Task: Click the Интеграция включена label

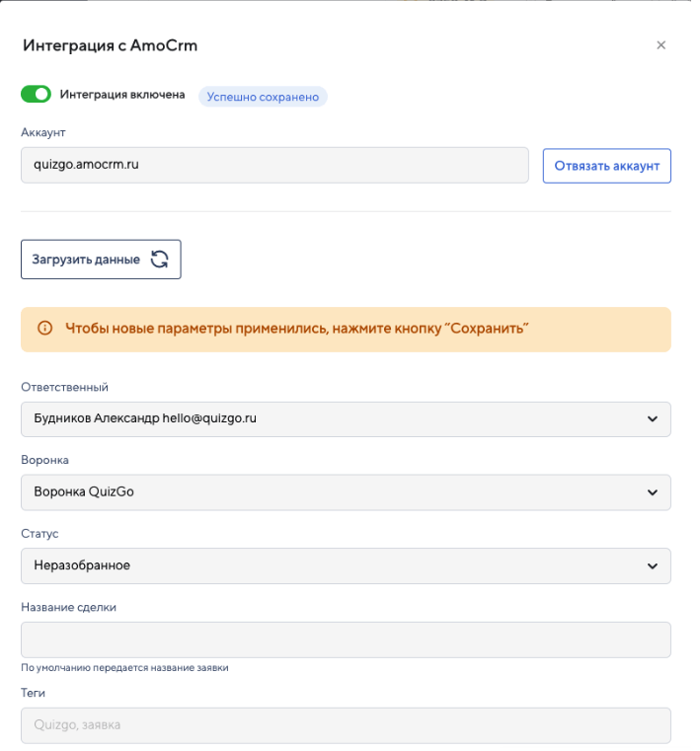Action: tap(122, 95)
